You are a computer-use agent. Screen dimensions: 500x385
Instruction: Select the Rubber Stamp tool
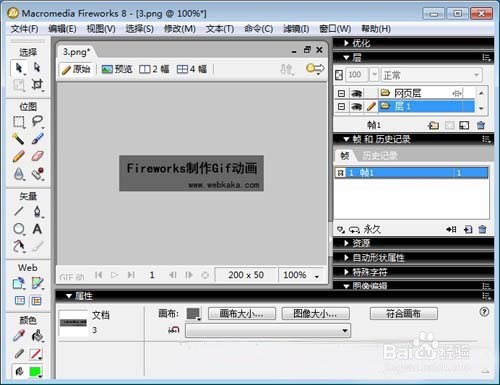coord(37,173)
